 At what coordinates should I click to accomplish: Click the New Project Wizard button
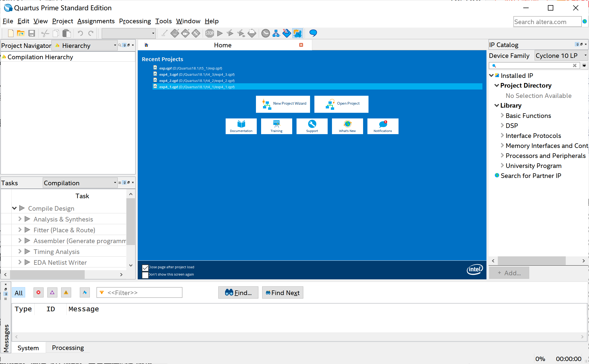pyautogui.click(x=283, y=104)
